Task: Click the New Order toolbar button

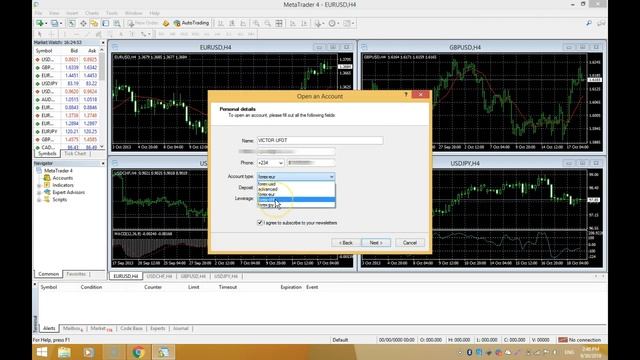Action: coord(142,23)
